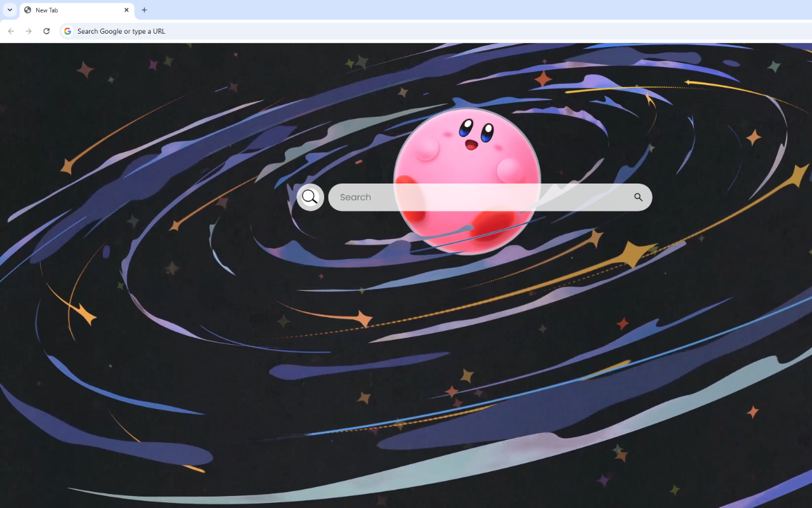Screen dimensions: 812x508
Task: Click the globe favicon on the New Tab
Action: point(28,10)
